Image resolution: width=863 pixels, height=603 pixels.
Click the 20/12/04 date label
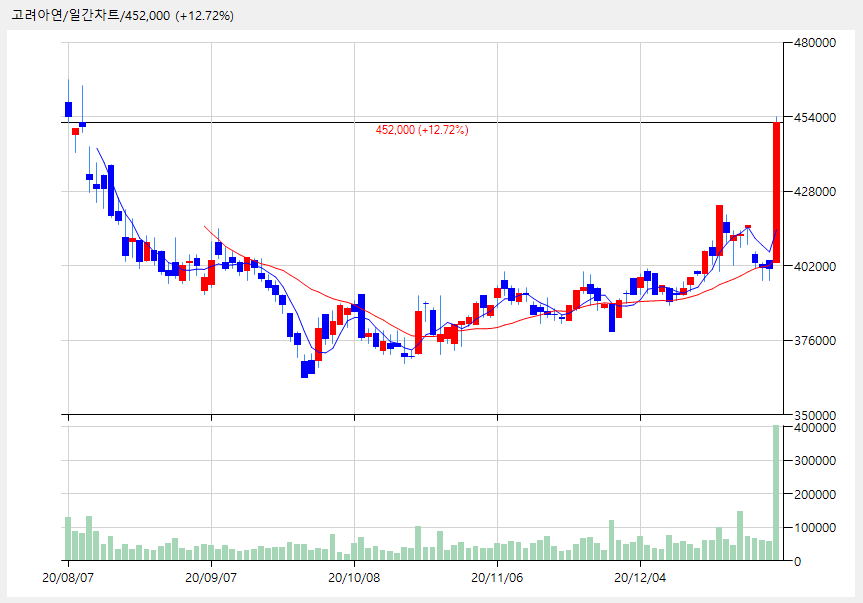640,578
